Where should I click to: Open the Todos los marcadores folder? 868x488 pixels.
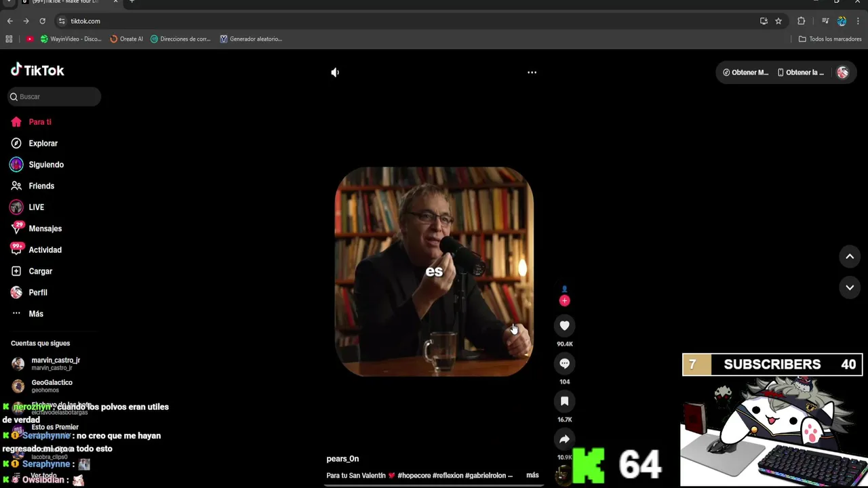click(x=830, y=39)
